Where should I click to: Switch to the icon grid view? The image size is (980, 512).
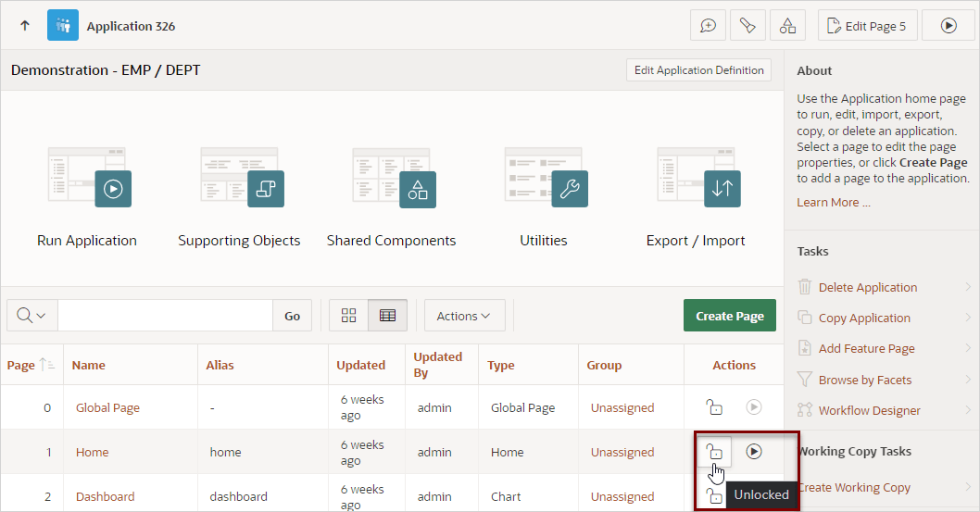click(349, 316)
